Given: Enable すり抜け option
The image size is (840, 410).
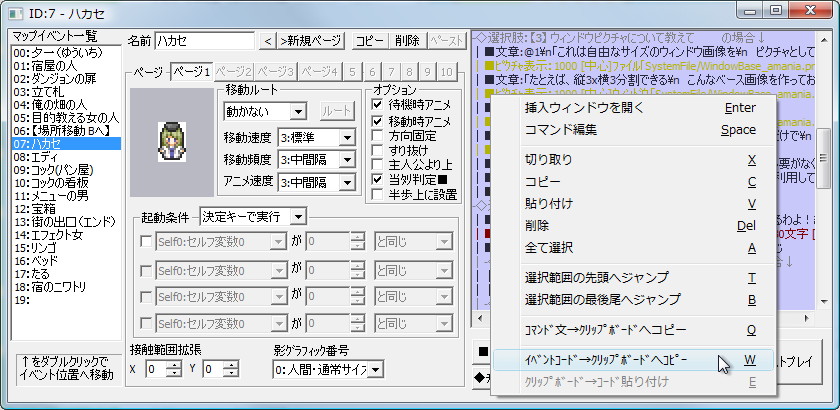Looking at the screenshot, I should pyautogui.click(x=378, y=150).
